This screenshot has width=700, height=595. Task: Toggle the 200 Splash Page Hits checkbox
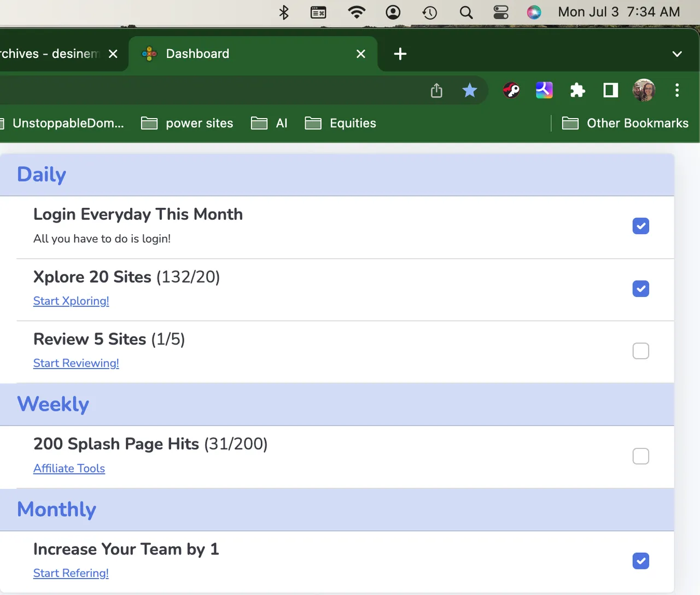pos(640,456)
